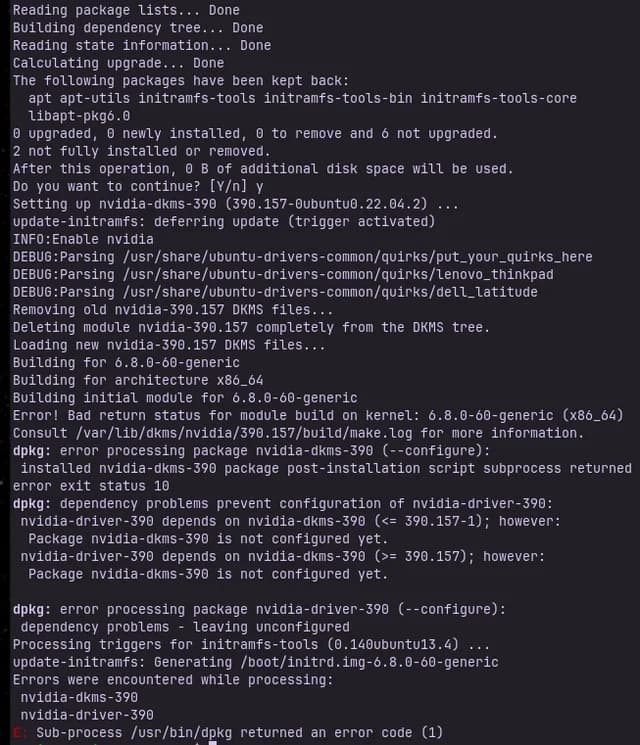The height and width of the screenshot is (745, 640).
Task: Click 'Calculating upgrade... Done' line
Action: tap(118, 63)
